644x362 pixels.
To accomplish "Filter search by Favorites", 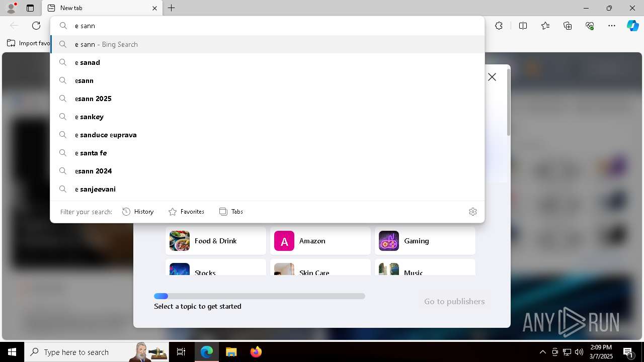I will click(186, 212).
